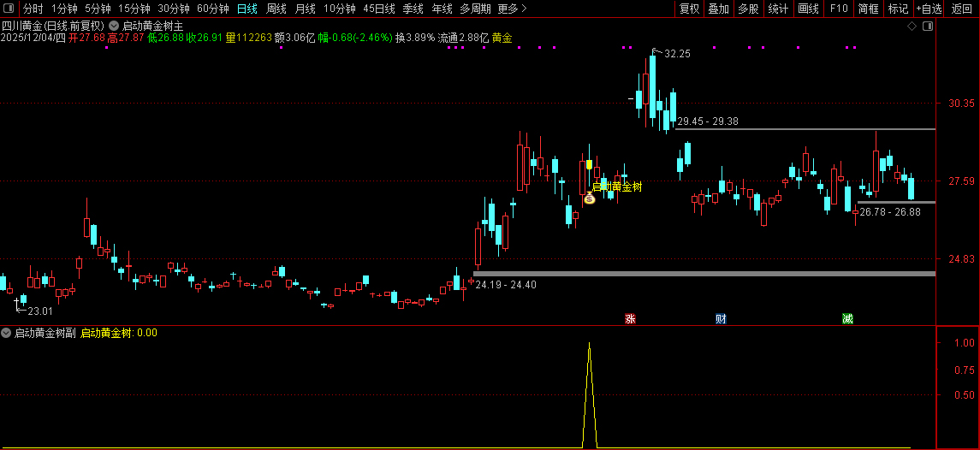
Task: Select the 10分钟 period tab
Action: [x=340, y=9]
